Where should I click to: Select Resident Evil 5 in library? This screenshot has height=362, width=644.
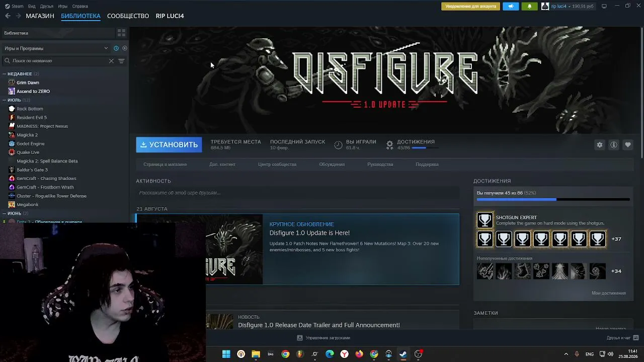click(x=32, y=118)
